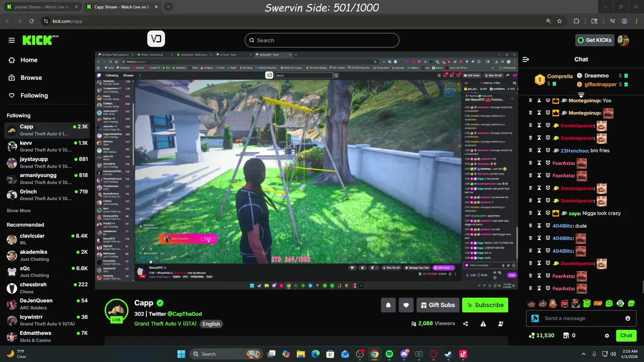Viewport: 644px width, 362px height.
Task: Delete Montegoinup's 'Yoo' message trash icon
Action: [x=530, y=101]
